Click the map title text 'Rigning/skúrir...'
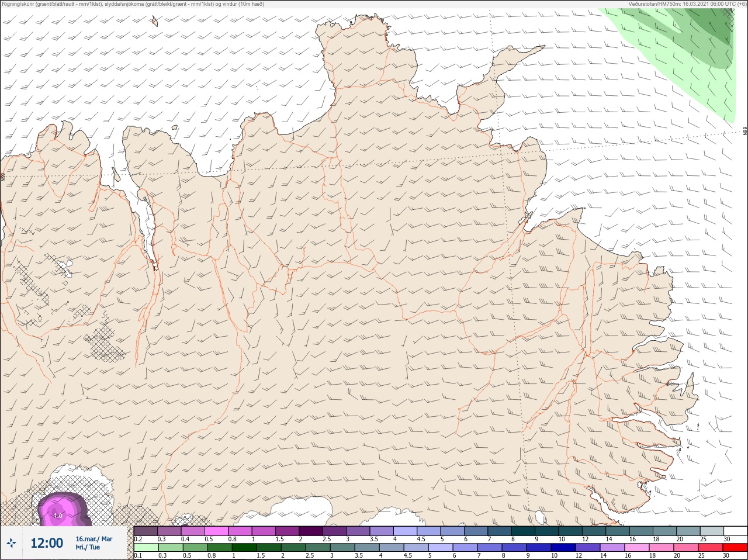 tap(133, 4)
